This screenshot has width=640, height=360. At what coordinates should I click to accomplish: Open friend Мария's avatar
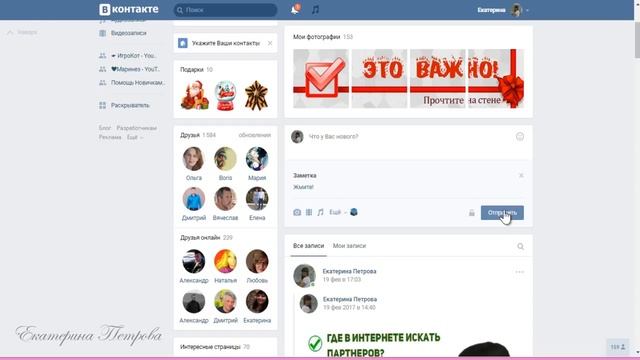pyautogui.click(x=257, y=159)
